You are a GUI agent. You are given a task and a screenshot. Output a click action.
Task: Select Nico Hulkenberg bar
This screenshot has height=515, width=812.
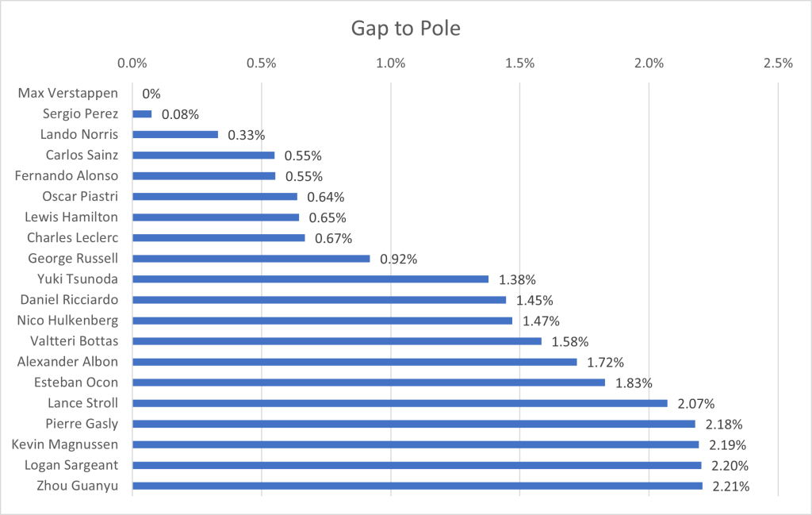[x=322, y=321]
